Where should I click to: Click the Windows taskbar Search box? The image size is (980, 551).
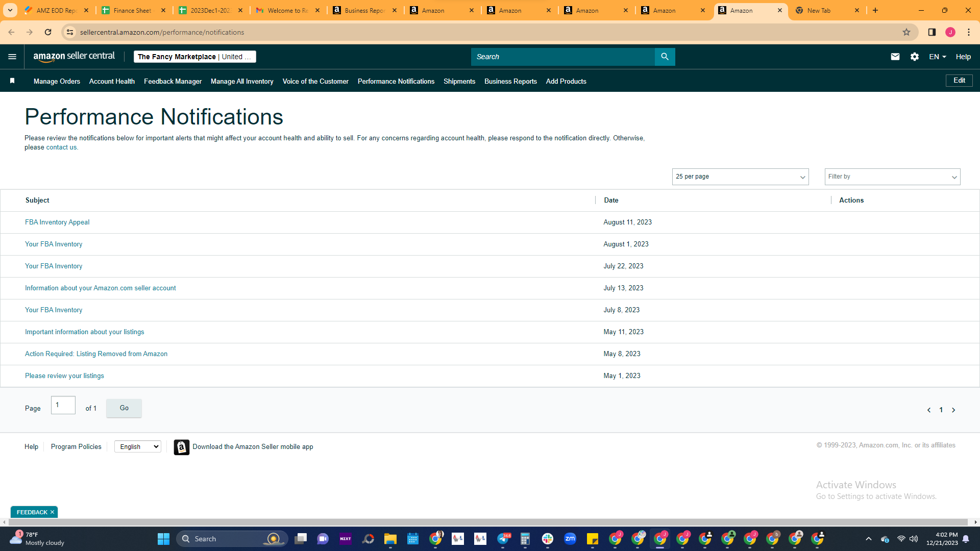[x=232, y=539]
